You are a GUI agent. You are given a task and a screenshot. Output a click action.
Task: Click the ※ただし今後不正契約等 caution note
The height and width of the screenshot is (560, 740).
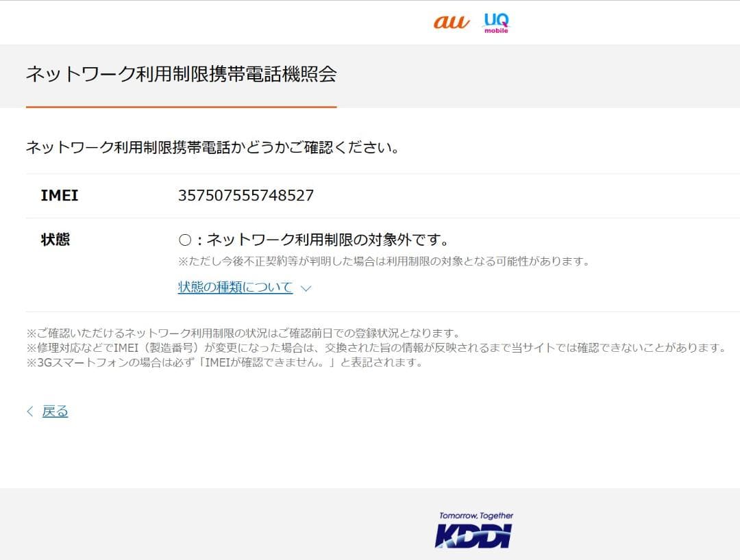pos(384,261)
